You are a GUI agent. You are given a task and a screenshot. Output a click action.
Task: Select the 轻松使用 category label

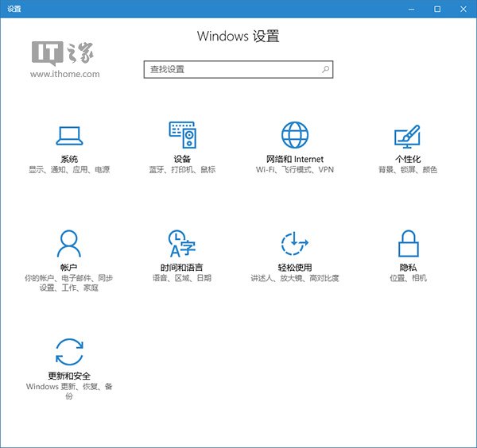click(295, 267)
